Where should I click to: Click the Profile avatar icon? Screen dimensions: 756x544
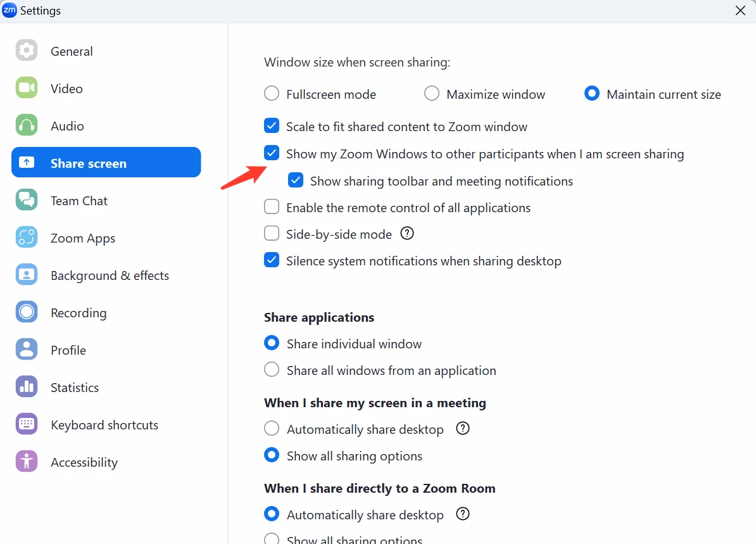27,350
